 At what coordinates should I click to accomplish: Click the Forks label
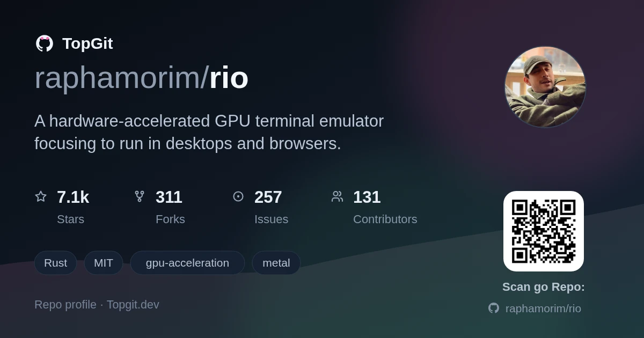click(170, 219)
